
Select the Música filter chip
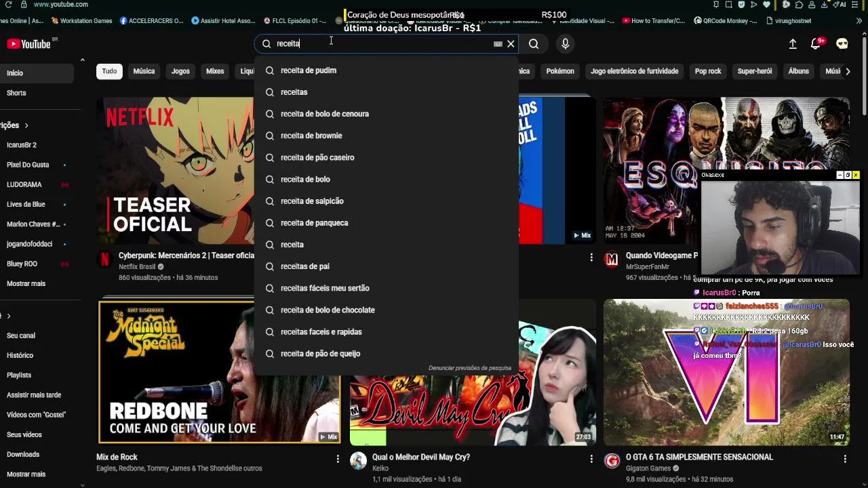pos(144,71)
